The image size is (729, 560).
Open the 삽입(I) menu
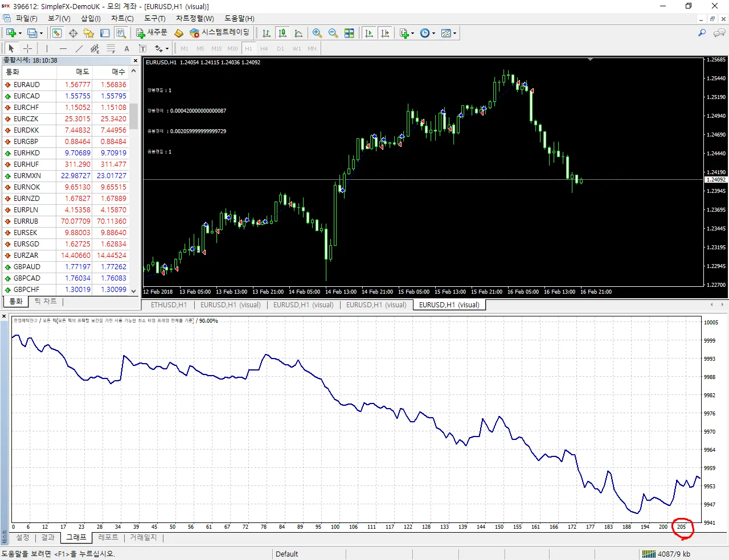pos(91,18)
